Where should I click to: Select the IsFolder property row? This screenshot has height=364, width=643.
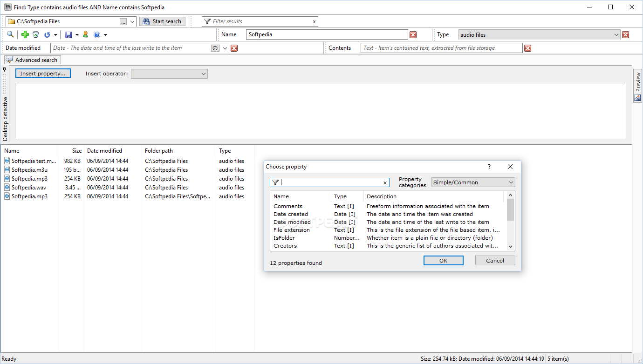[x=388, y=238]
